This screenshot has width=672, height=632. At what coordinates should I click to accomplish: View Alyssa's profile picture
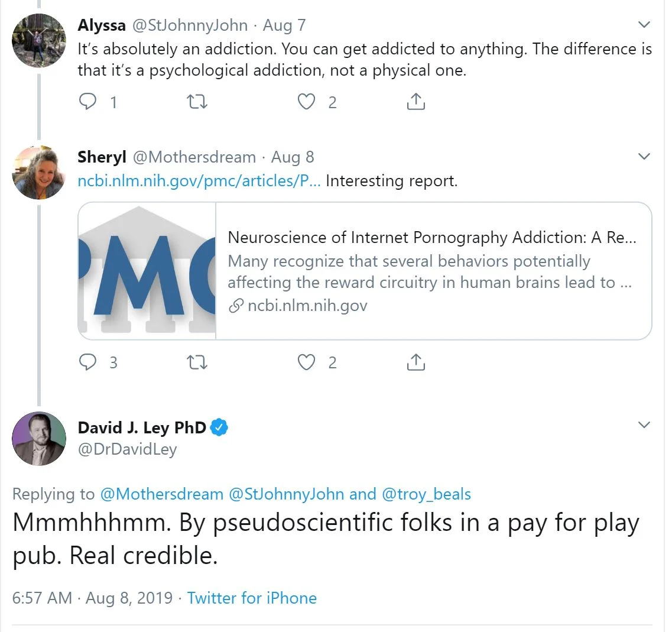point(39,40)
